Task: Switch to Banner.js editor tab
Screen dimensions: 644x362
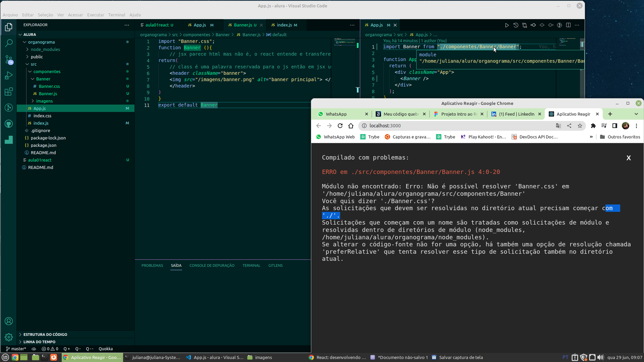Action: tap(245, 25)
